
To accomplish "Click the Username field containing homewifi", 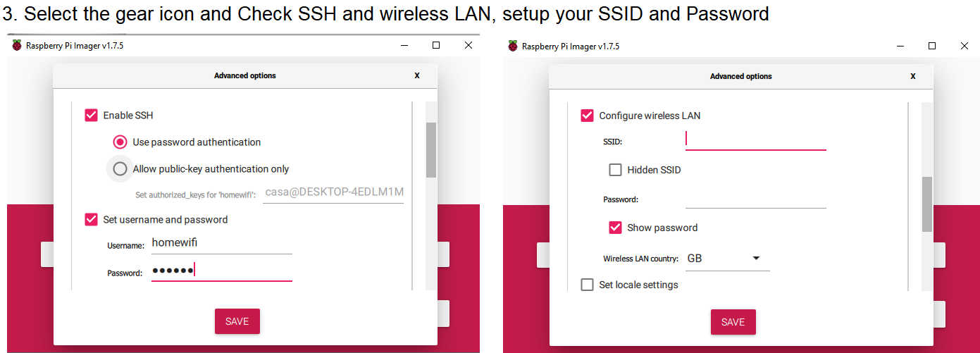I will coord(221,243).
